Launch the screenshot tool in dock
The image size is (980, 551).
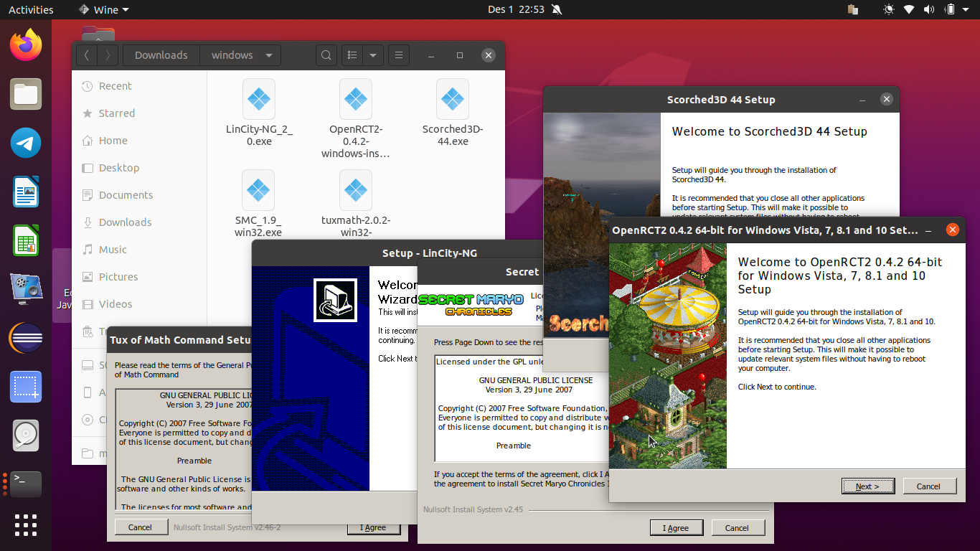tap(26, 387)
